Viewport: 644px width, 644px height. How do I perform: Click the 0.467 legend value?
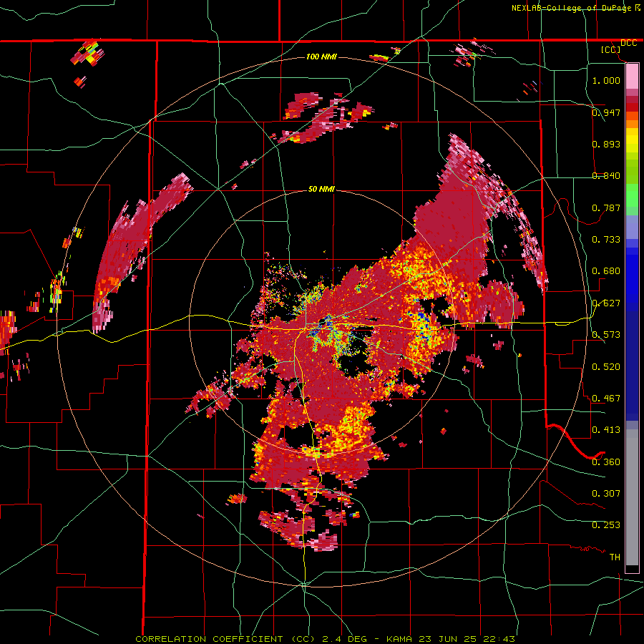tap(606, 399)
